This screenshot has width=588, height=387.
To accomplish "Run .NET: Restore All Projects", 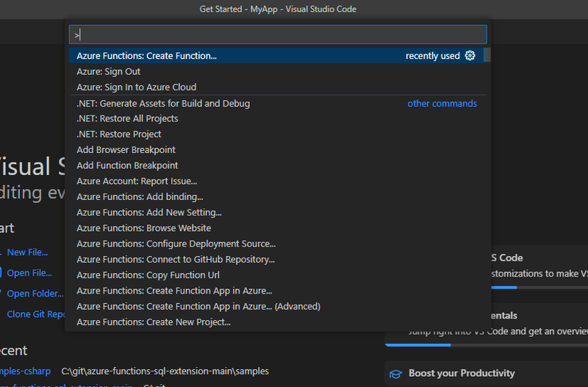I will coord(276,118).
